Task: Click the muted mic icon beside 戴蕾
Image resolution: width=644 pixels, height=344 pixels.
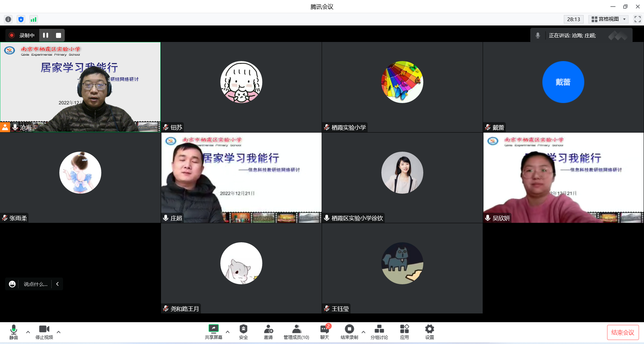Action: coord(488,127)
